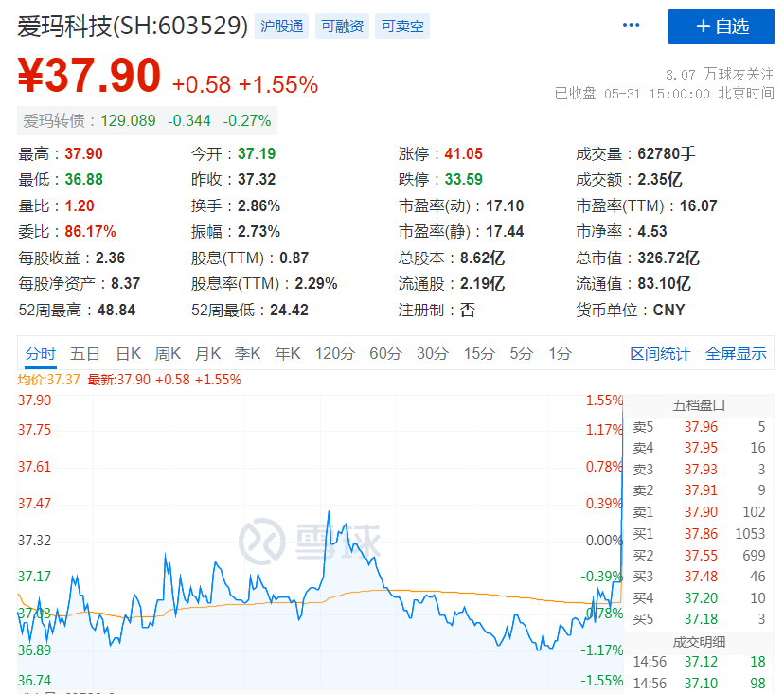This screenshot has width=784, height=694.
Task: Click the 买3 price 37.48
Action: [x=701, y=577]
